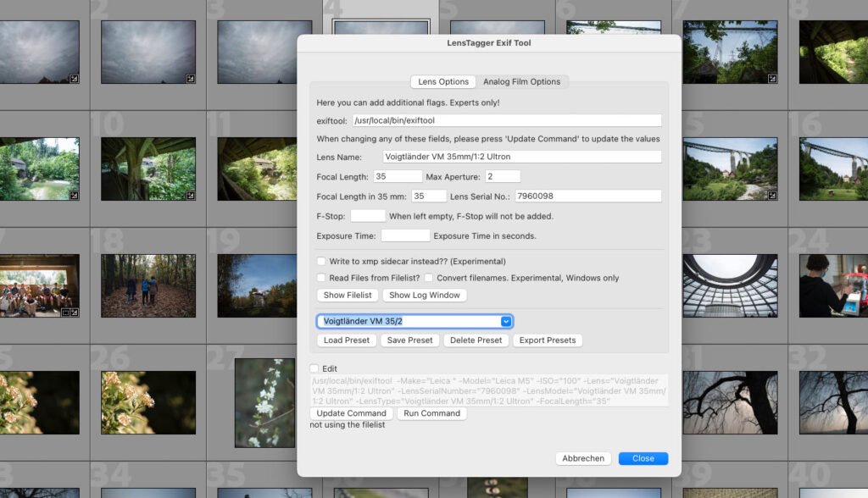868x498 pixels.
Task: Select thumbnail 24 person with mask
Action: [x=834, y=285]
